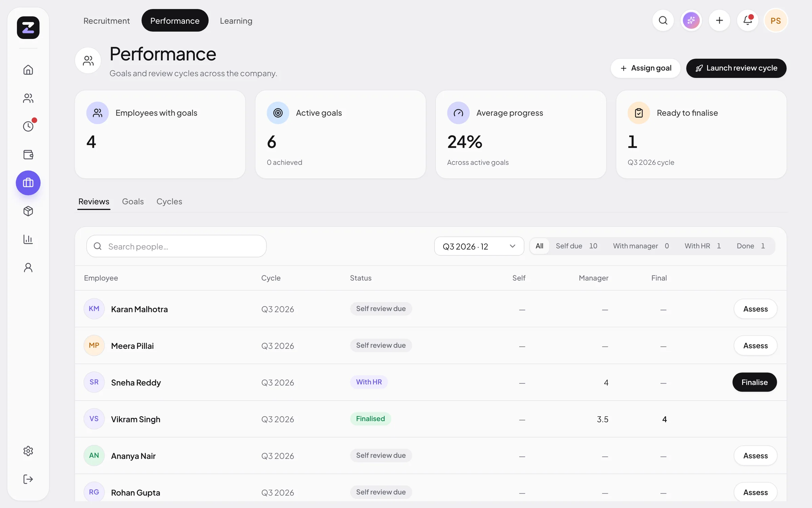Click the Average progress gauge icon

(458, 113)
